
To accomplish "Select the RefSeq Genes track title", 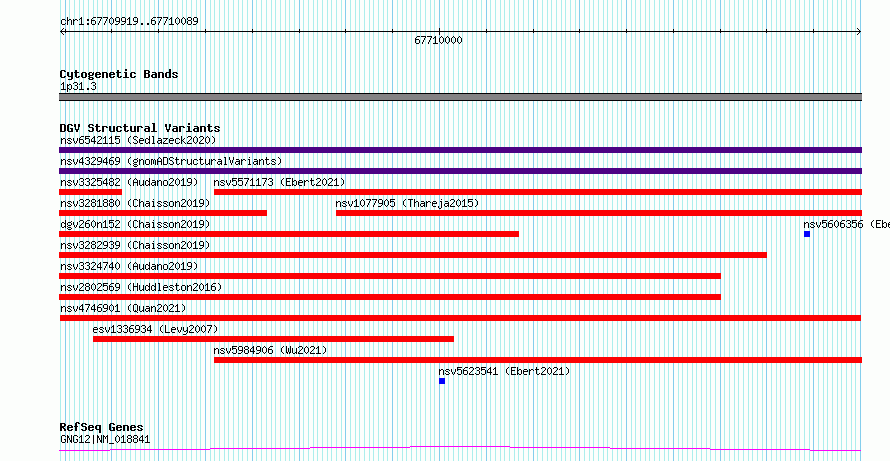I will [x=102, y=427].
